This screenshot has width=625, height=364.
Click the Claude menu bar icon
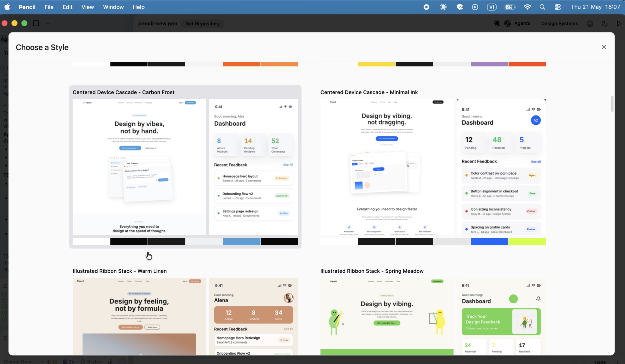click(443, 7)
